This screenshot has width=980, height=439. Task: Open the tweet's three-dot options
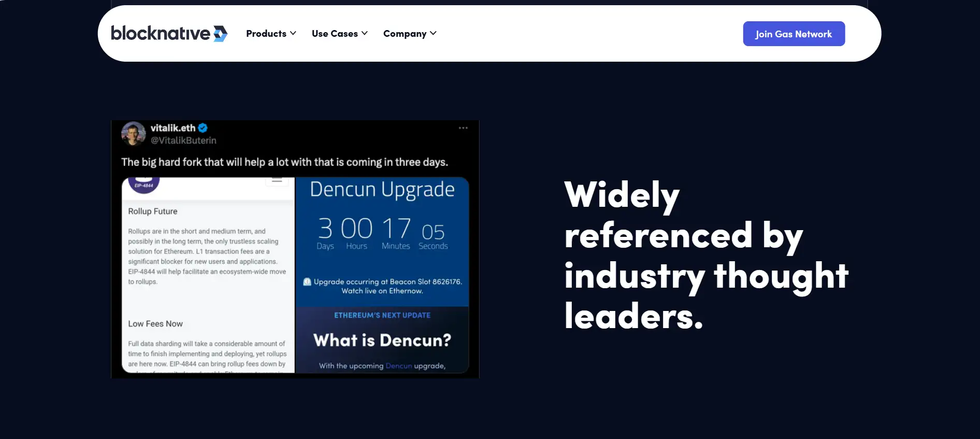click(463, 128)
